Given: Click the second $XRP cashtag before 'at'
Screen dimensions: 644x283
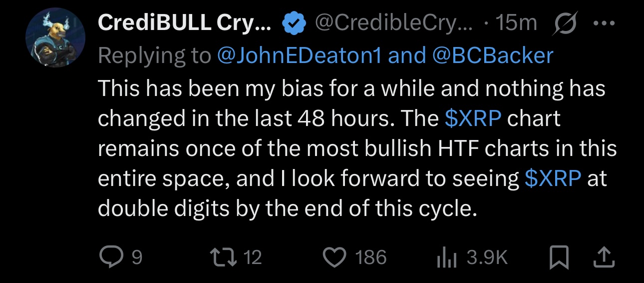Looking at the screenshot, I should coord(553,178).
